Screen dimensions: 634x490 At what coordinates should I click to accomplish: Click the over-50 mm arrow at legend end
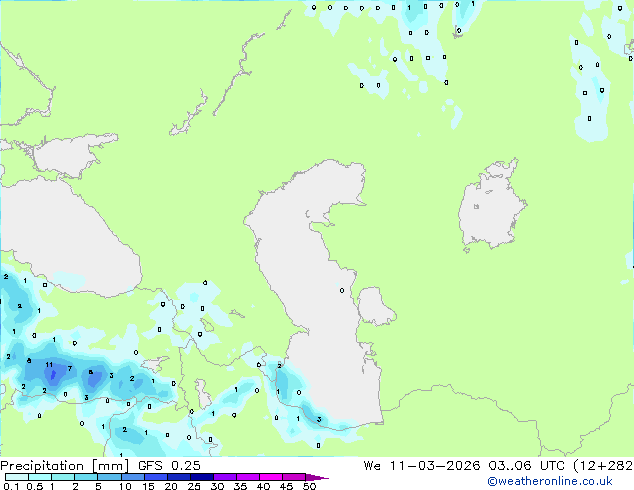click(317, 477)
